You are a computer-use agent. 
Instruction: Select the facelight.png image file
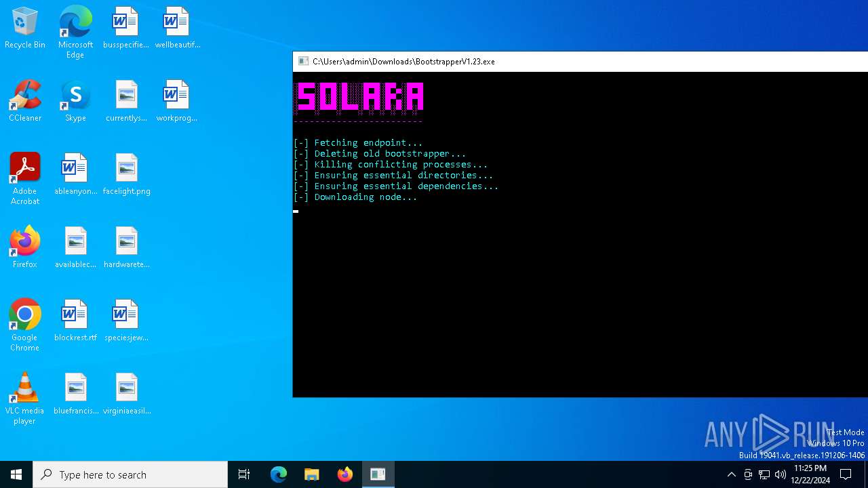(126, 175)
